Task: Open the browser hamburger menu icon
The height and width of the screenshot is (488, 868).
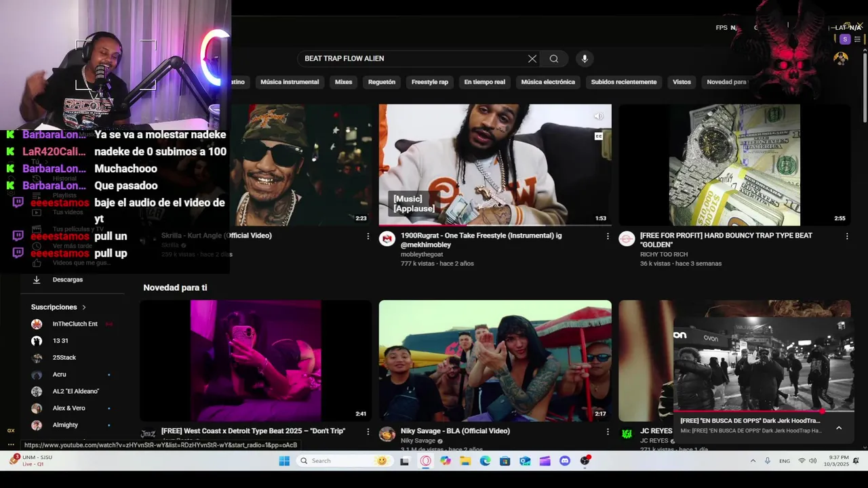Action: click(x=857, y=39)
